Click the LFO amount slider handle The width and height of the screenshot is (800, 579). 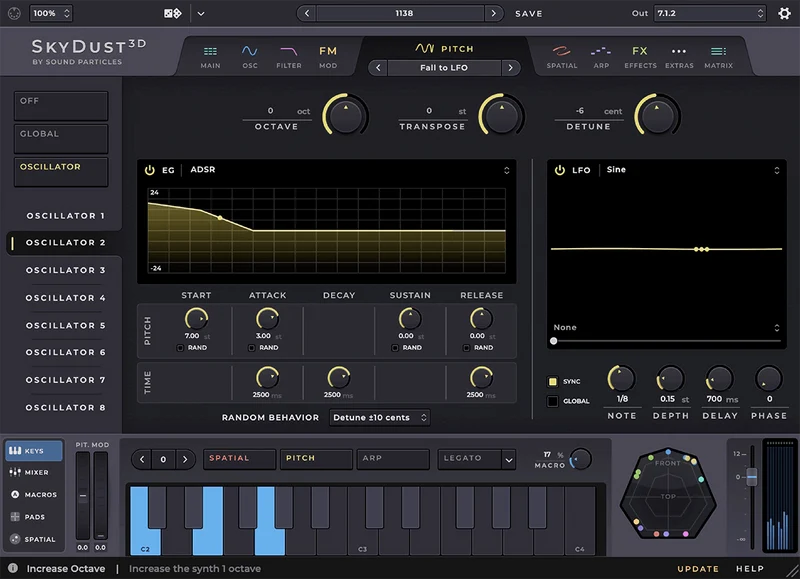[554, 341]
